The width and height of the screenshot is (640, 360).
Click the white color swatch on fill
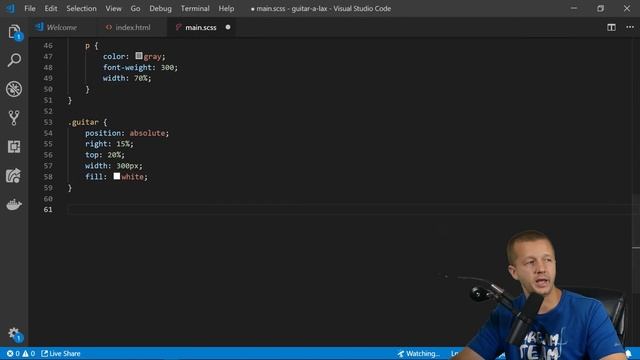[117, 176]
